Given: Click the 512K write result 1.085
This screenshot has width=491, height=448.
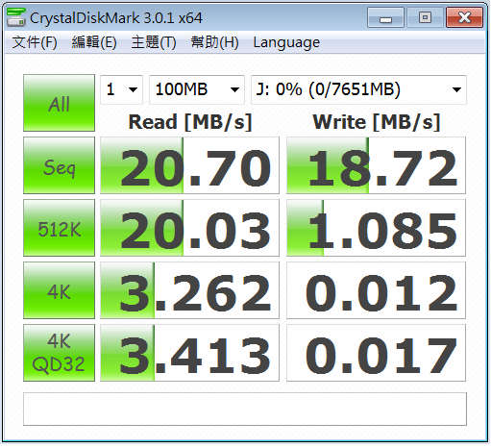Looking at the screenshot, I should [x=376, y=228].
